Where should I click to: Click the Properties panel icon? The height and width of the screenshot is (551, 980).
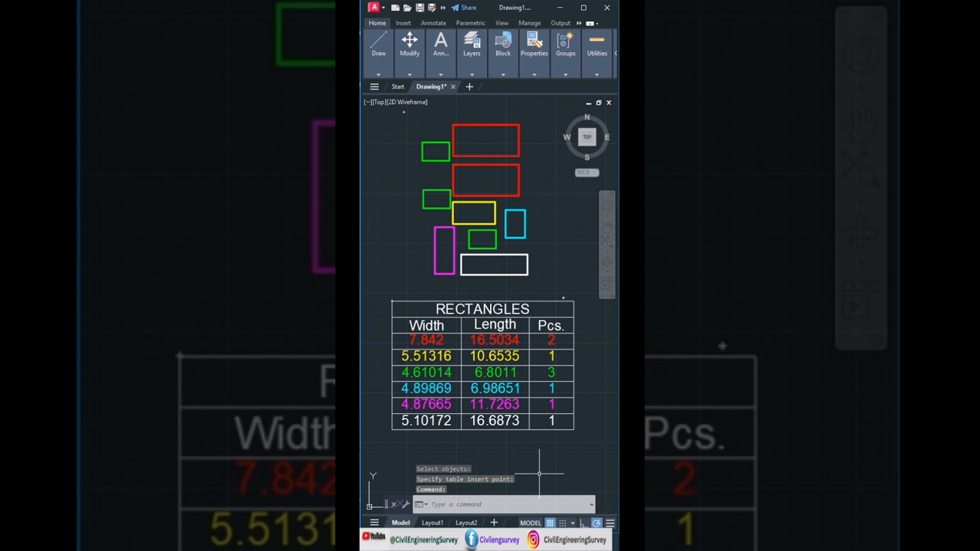(x=534, y=40)
